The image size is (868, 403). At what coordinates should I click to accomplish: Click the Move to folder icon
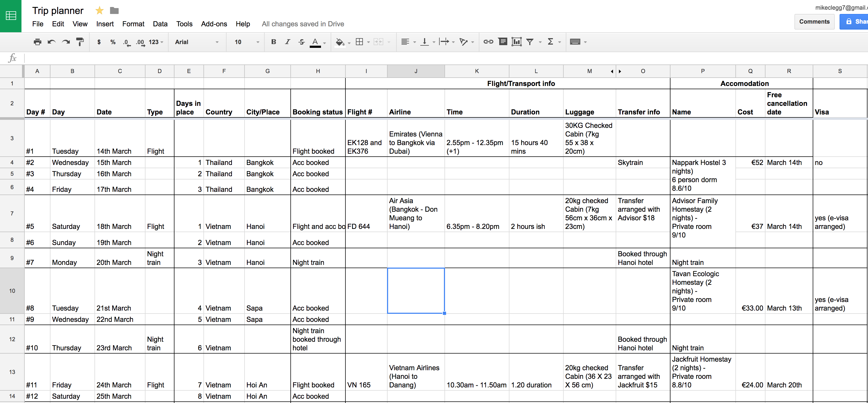[115, 10]
